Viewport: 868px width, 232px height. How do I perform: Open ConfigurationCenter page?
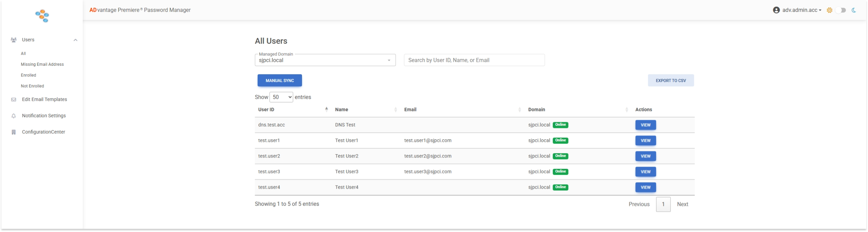point(43,132)
